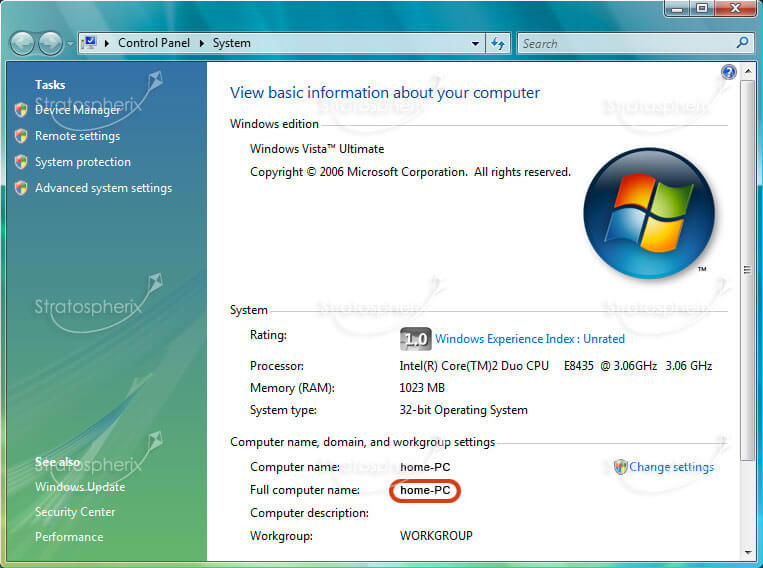Image resolution: width=763 pixels, height=568 pixels.
Task: Click the 32-bit Operating System text
Action: pos(463,410)
